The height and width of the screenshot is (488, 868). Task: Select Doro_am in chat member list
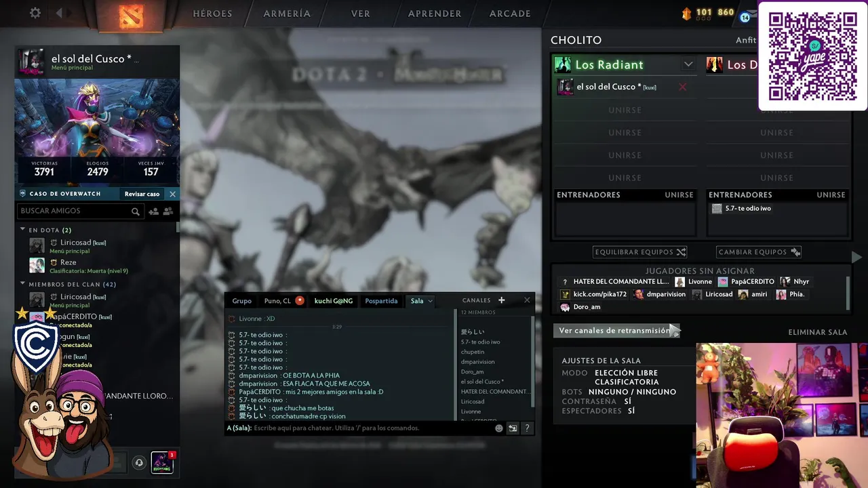click(x=473, y=371)
